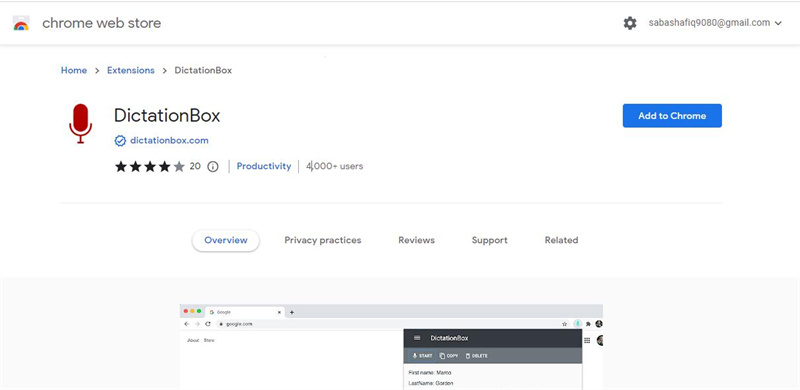Switch to the Privacy practices tab
This screenshot has width=800, height=390.
[323, 240]
